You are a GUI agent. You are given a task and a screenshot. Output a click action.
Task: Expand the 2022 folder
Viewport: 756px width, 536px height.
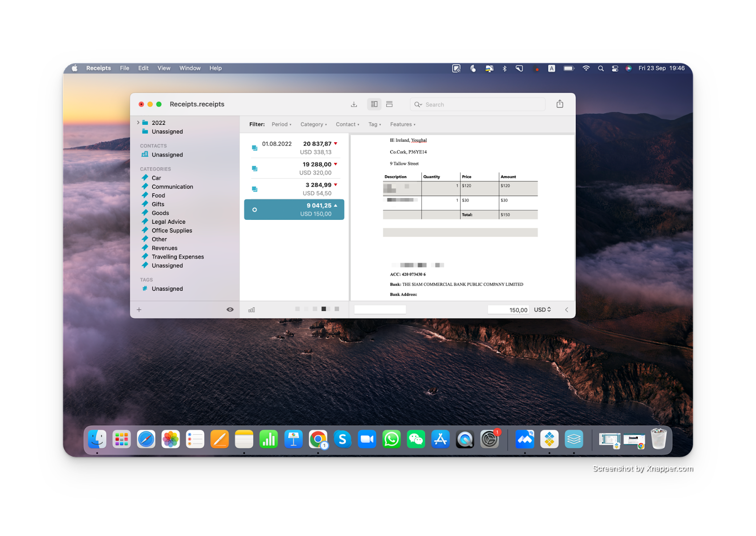point(138,123)
